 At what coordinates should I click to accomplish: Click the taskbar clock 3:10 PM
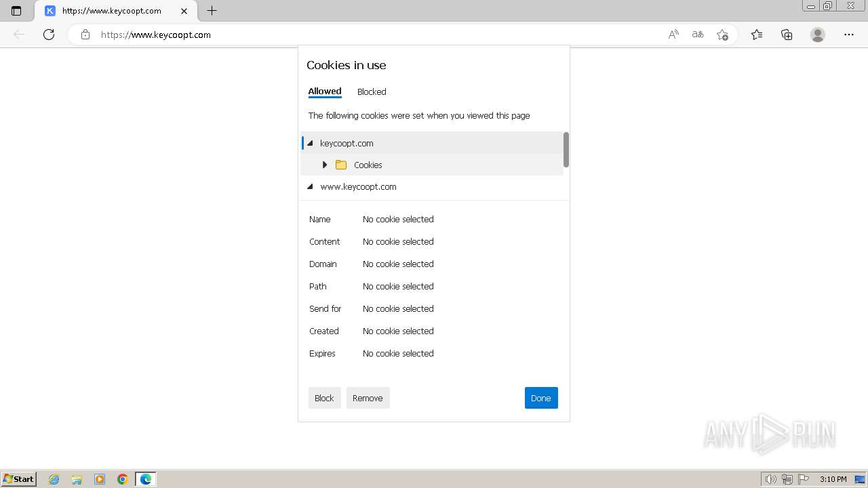point(833,479)
